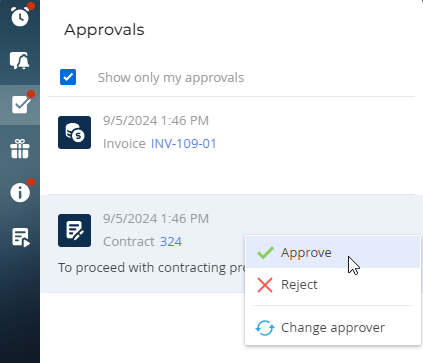The width and height of the screenshot is (423, 363).
Task: Open feed notifications speech-bubble bell icon
Action: [x=20, y=61]
